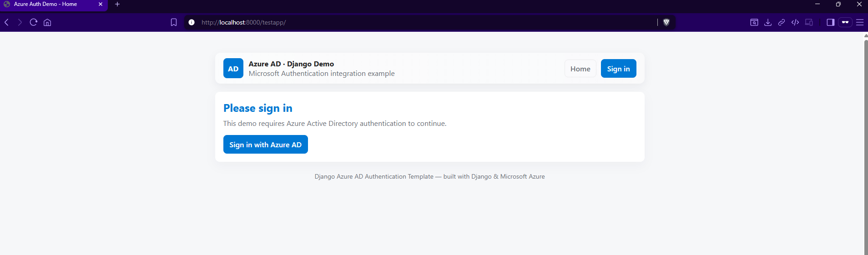868x255 pixels.
Task: Toggle the browser sidebar panel icon
Action: (830, 22)
